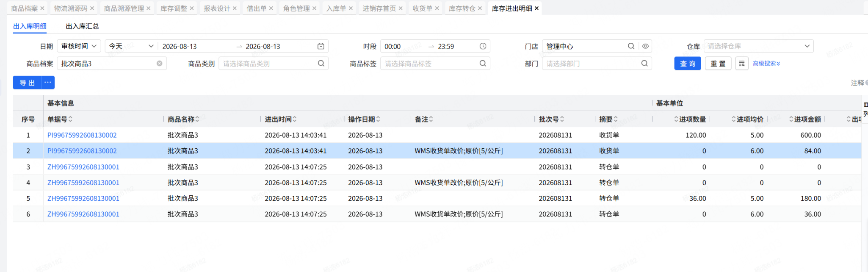868x272 pixels.
Task: Expand 高级搜索 advanced search
Action: 766,64
